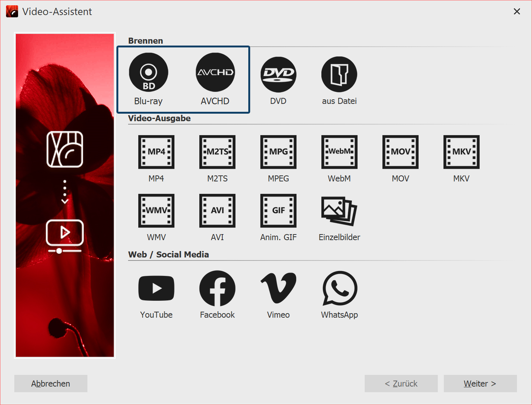Image resolution: width=532 pixels, height=405 pixels.
Task: Select the Blu-ray burning option
Action: pyautogui.click(x=148, y=72)
